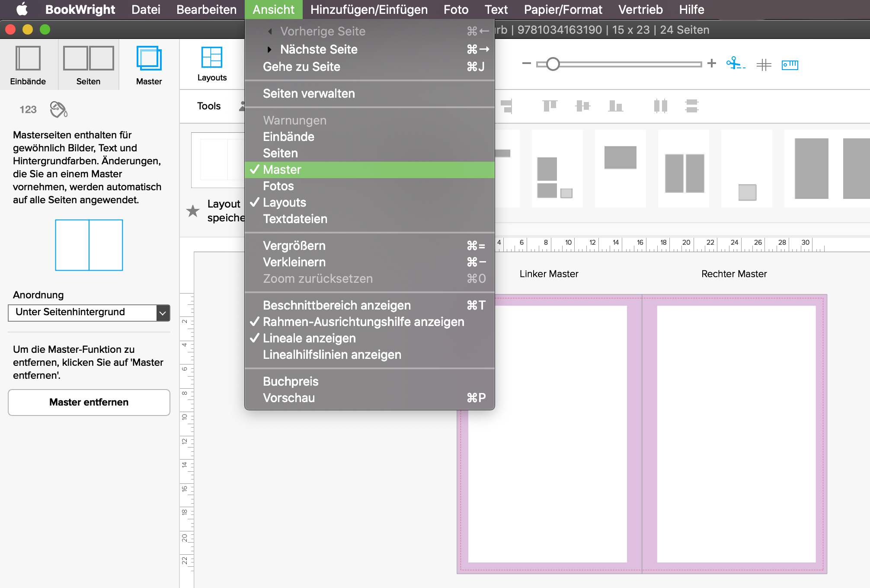Choose Seiten in Ansicht menu
Viewport: 870px width, 588px height.
coord(370,153)
